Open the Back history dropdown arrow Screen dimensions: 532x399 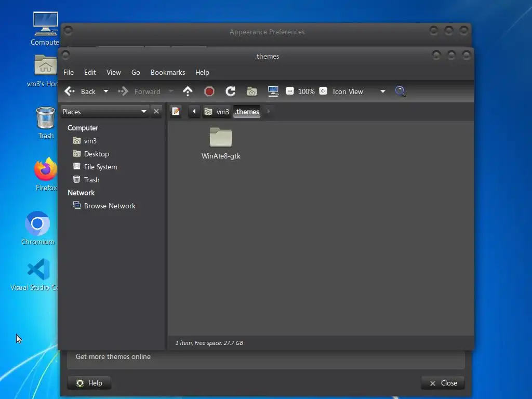(x=106, y=91)
